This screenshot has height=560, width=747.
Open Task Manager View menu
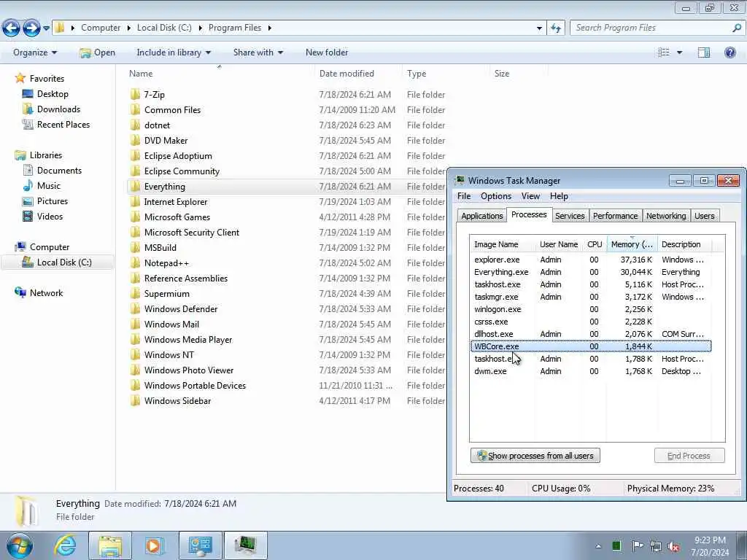[x=530, y=196]
